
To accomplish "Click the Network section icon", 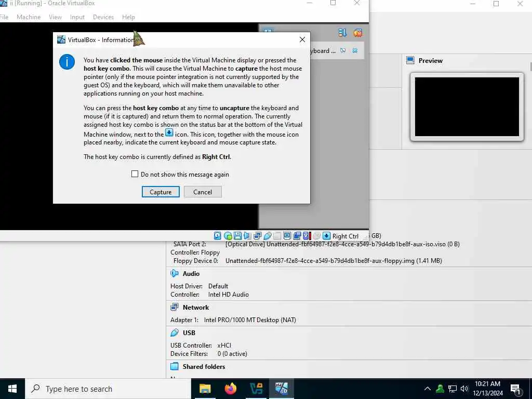I will tap(175, 308).
